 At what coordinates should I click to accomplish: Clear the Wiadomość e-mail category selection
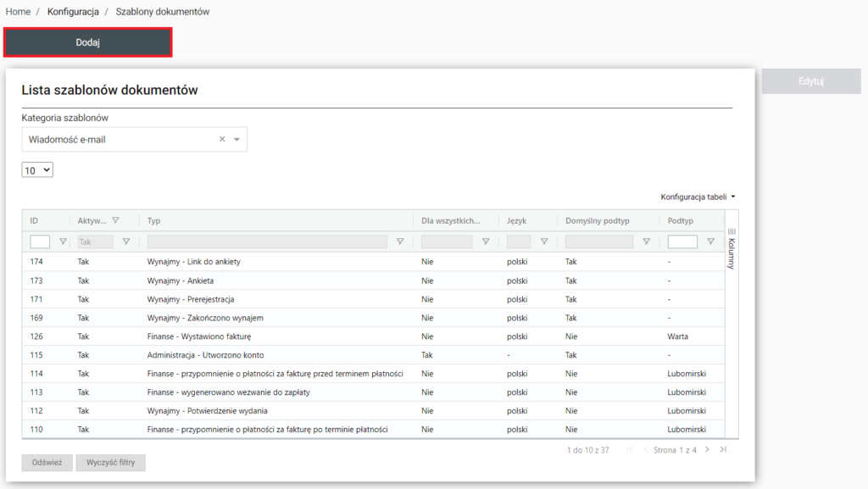pos(222,140)
